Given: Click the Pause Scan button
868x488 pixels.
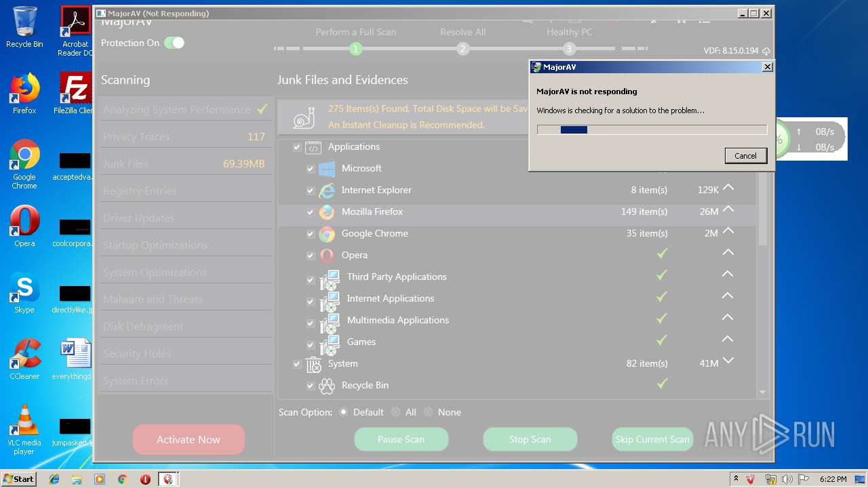Looking at the screenshot, I should [x=401, y=439].
